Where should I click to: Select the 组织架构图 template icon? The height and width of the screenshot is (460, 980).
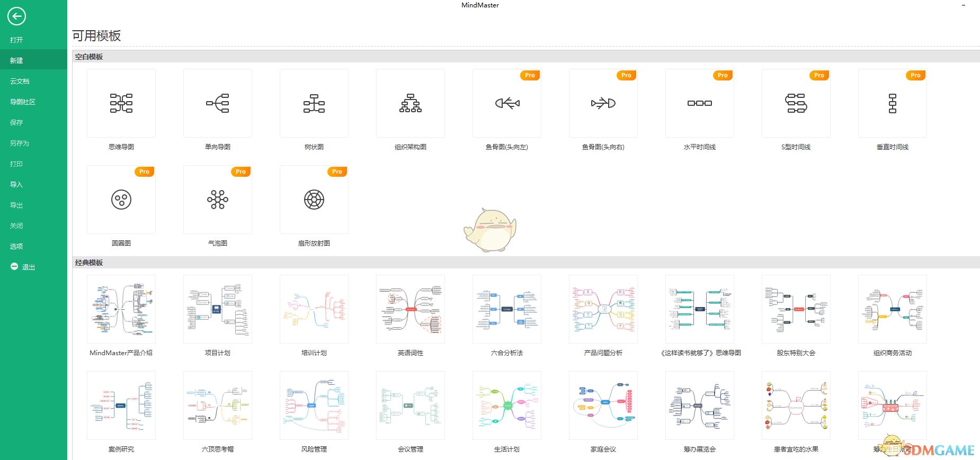pos(411,103)
